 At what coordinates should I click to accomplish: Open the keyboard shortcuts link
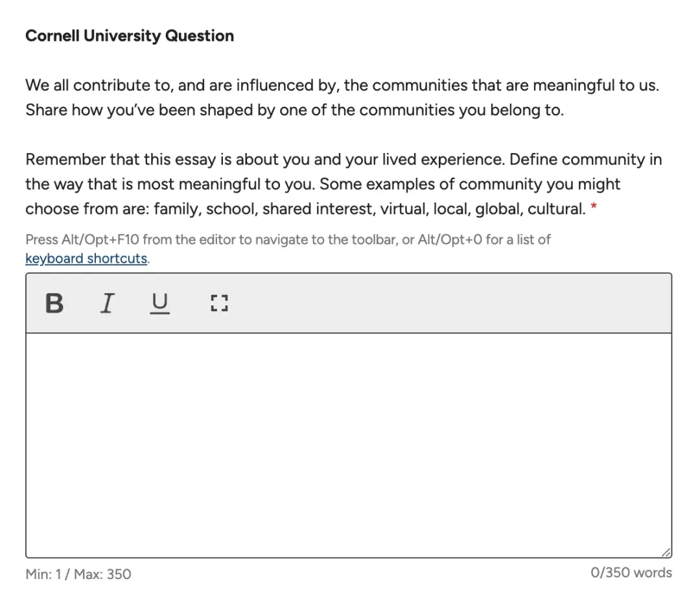(x=86, y=259)
